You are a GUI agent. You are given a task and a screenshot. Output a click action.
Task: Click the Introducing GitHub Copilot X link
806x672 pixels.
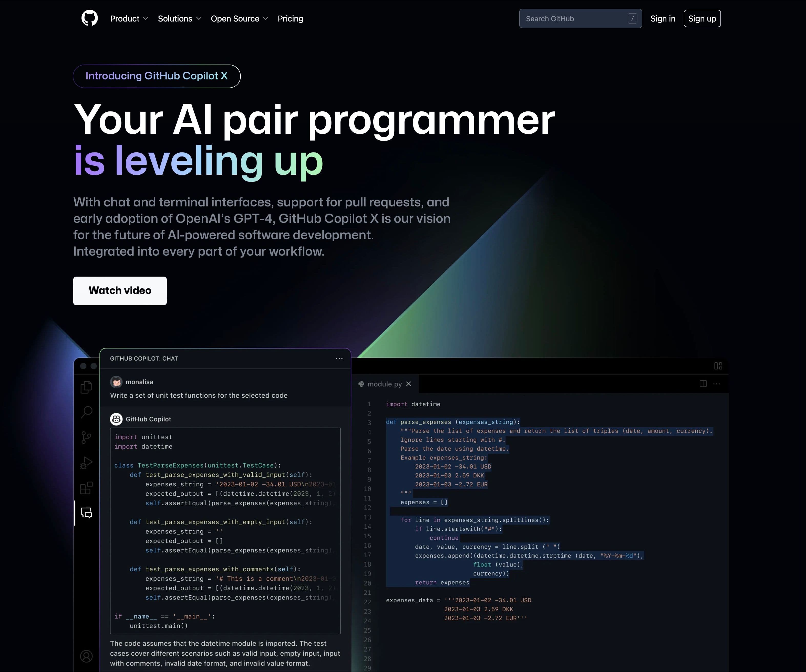point(157,76)
